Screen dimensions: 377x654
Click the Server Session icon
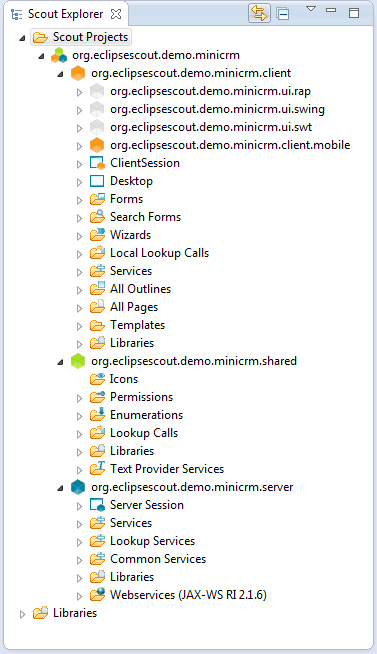pyautogui.click(x=97, y=505)
